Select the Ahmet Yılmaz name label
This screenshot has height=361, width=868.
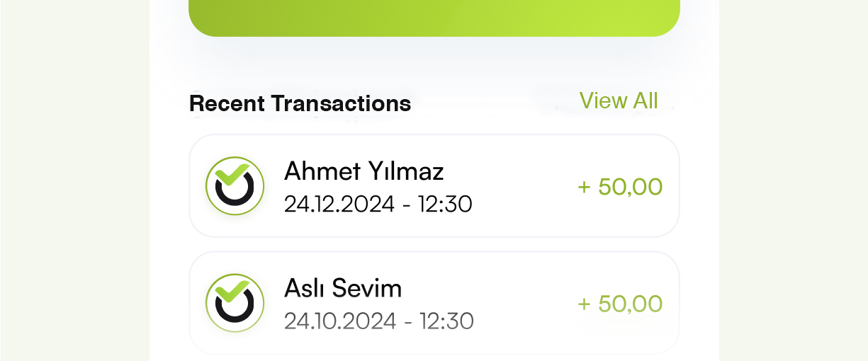click(x=363, y=171)
